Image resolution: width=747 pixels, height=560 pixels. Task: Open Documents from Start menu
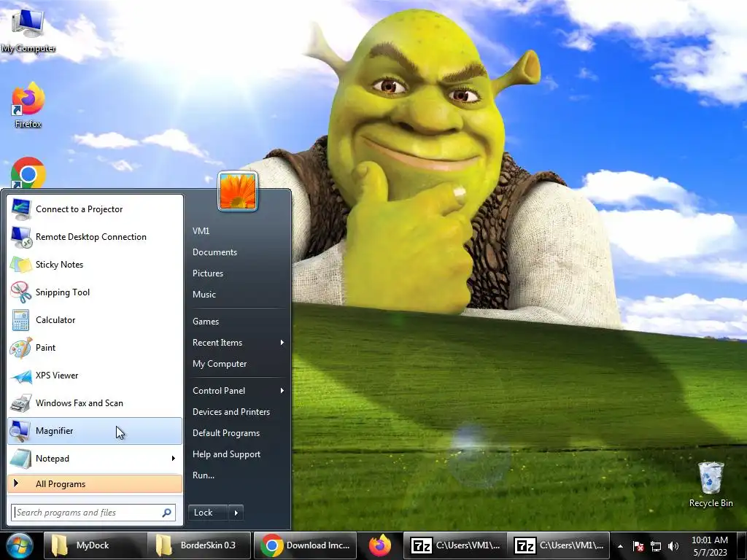[214, 252]
